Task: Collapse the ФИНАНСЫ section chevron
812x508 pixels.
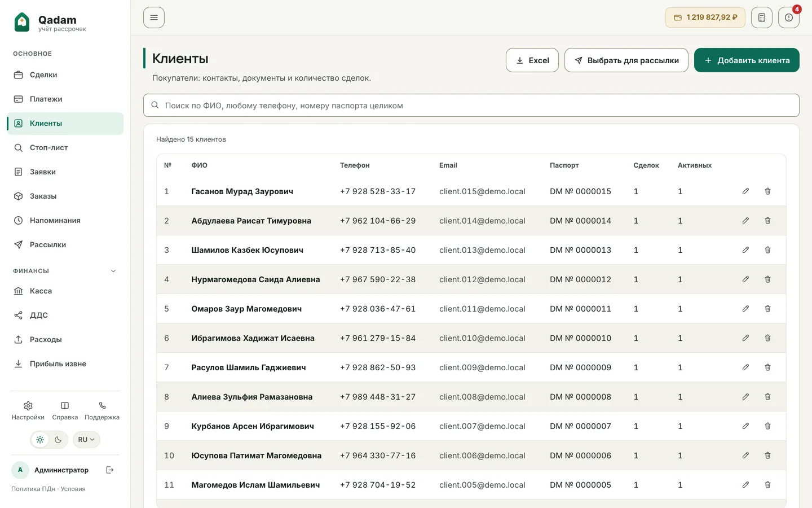Action: tap(113, 271)
